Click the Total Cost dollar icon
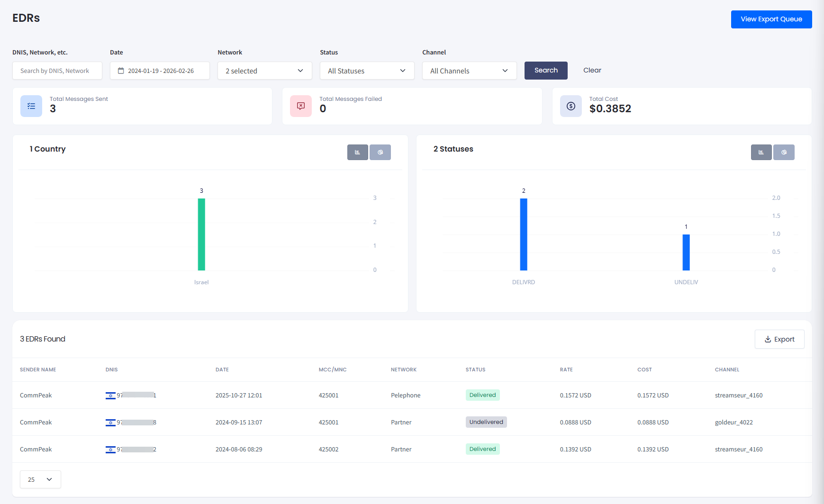The height and width of the screenshot is (504, 824). click(x=570, y=106)
